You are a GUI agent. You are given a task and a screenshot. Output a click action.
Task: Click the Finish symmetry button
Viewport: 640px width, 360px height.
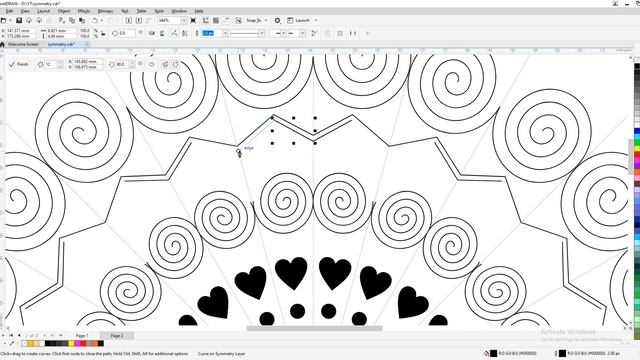pyautogui.click(x=19, y=64)
